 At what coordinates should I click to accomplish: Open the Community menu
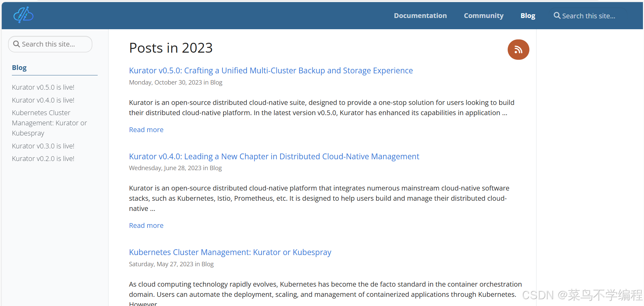[484, 16]
